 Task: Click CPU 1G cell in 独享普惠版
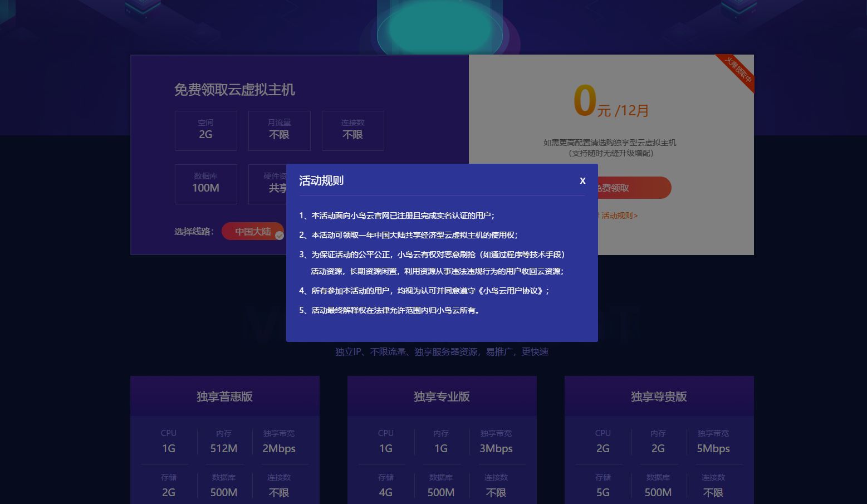168,442
